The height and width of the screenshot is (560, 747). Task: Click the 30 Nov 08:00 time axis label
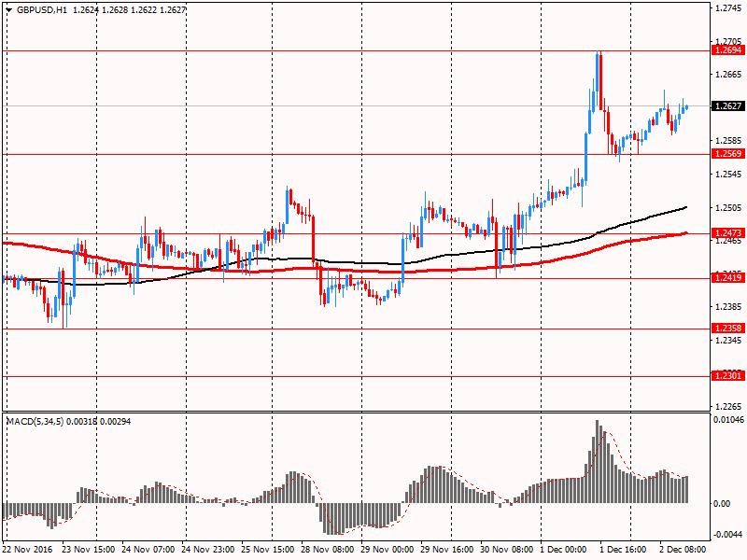click(509, 552)
